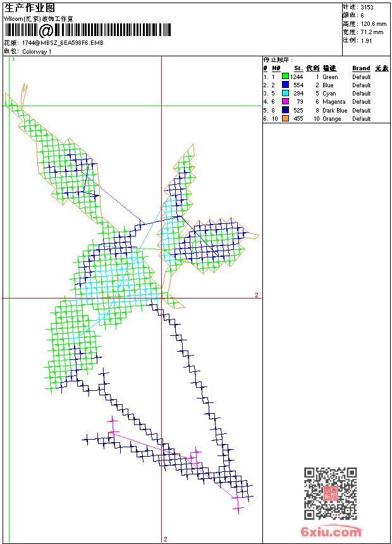Click the St. column header in color table
Viewport: 392px width, 544px height.
(298, 68)
